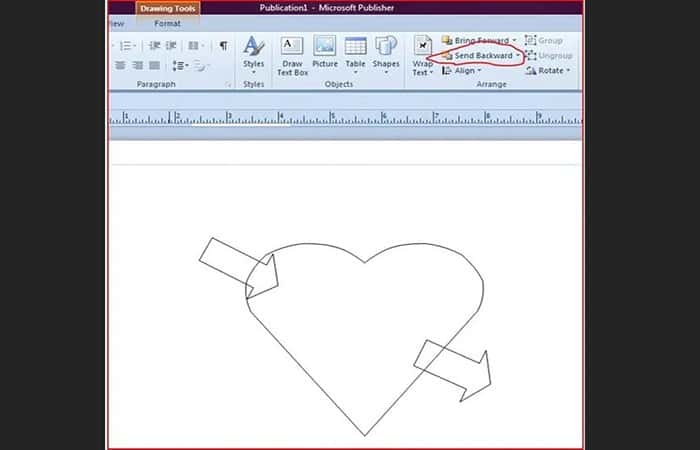Image resolution: width=700 pixels, height=450 pixels.
Task: Select the heart shape on the page
Action: [365, 339]
